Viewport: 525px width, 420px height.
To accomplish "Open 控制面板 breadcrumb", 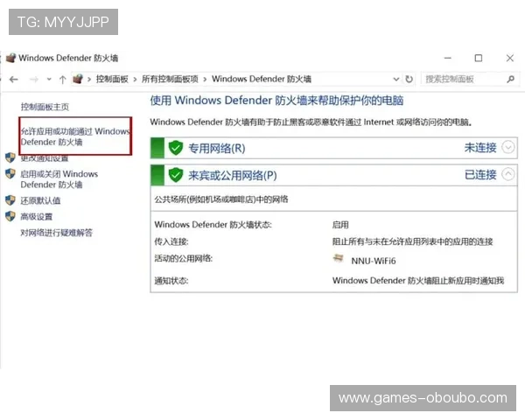I will point(112,79).
